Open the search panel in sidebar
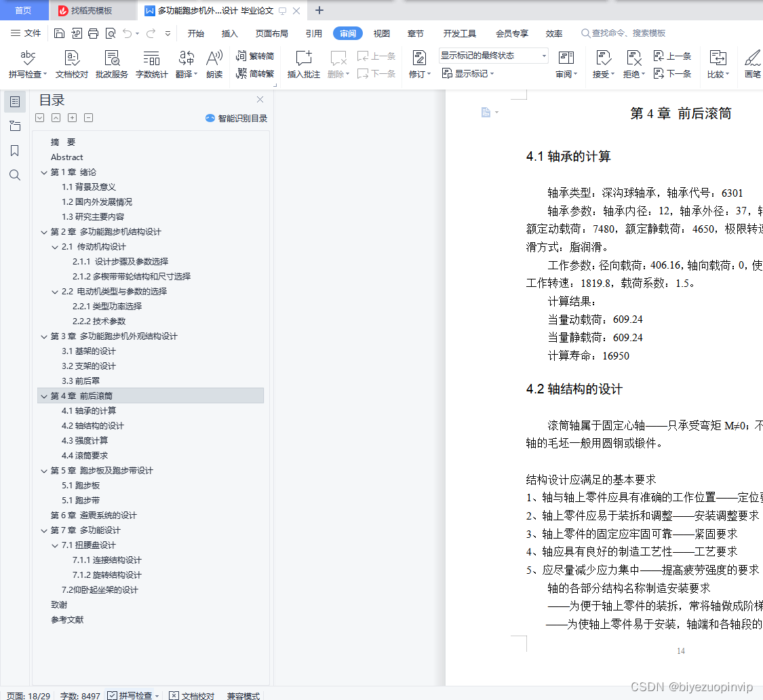Screen dimensions: 763x700 point(15,175)
